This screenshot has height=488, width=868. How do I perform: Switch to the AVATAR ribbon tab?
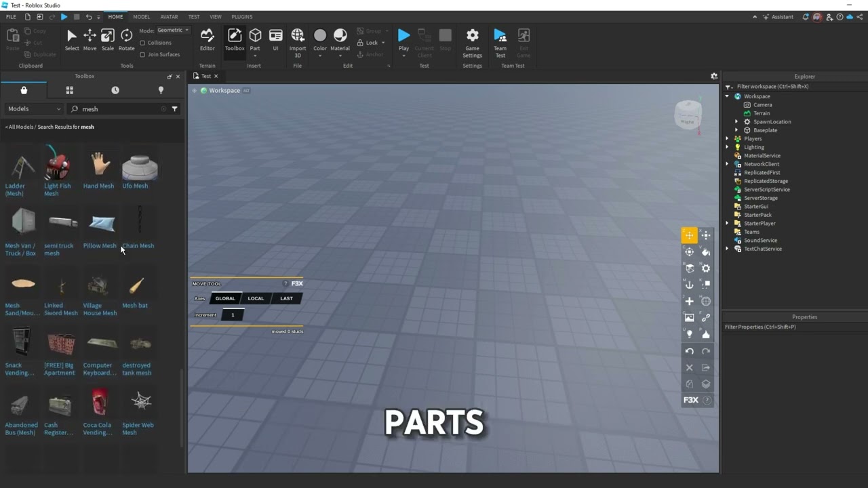[169, 17]
